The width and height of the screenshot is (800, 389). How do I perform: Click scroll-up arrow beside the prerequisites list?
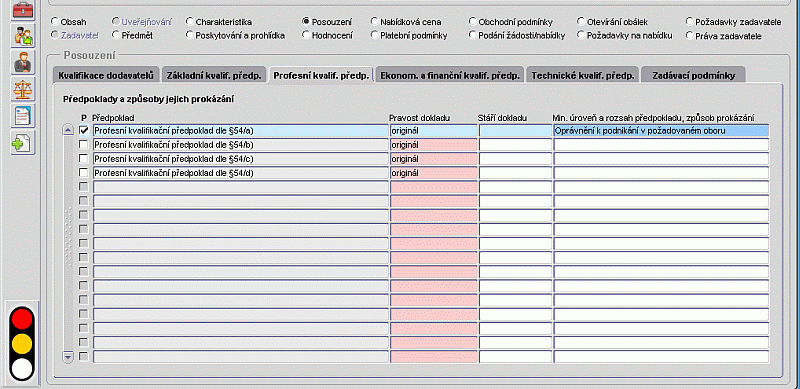pos(68,131)
